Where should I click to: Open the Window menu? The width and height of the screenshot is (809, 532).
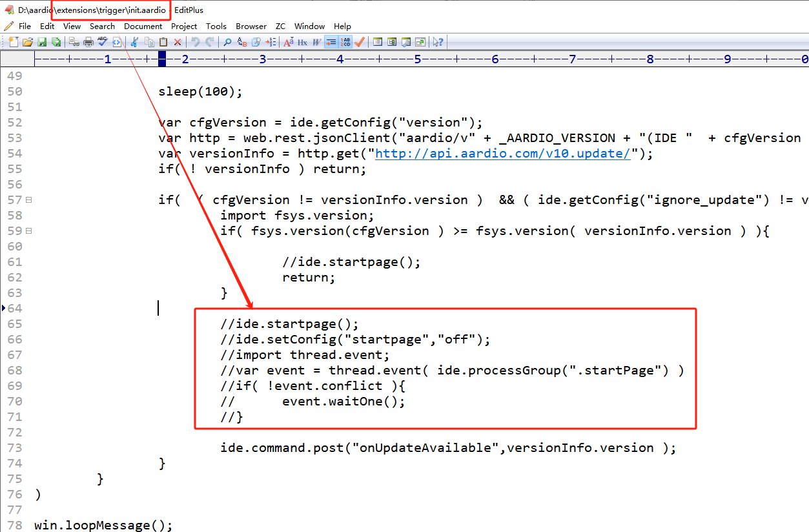pyautogui.click(x=309, y=26)
